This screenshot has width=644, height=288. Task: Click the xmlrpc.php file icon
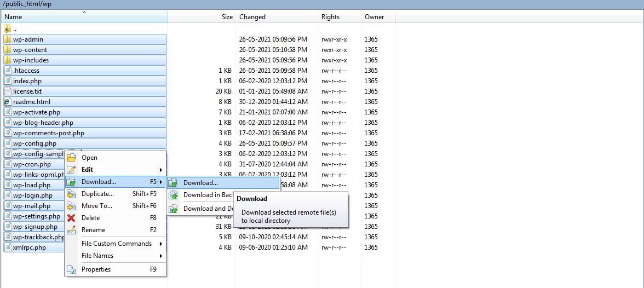[8, 247]
